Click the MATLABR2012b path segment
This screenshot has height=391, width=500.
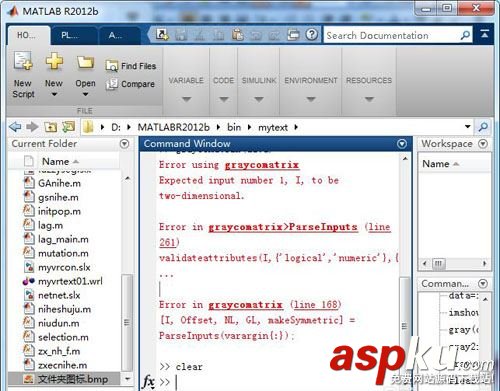click(174, 127)
